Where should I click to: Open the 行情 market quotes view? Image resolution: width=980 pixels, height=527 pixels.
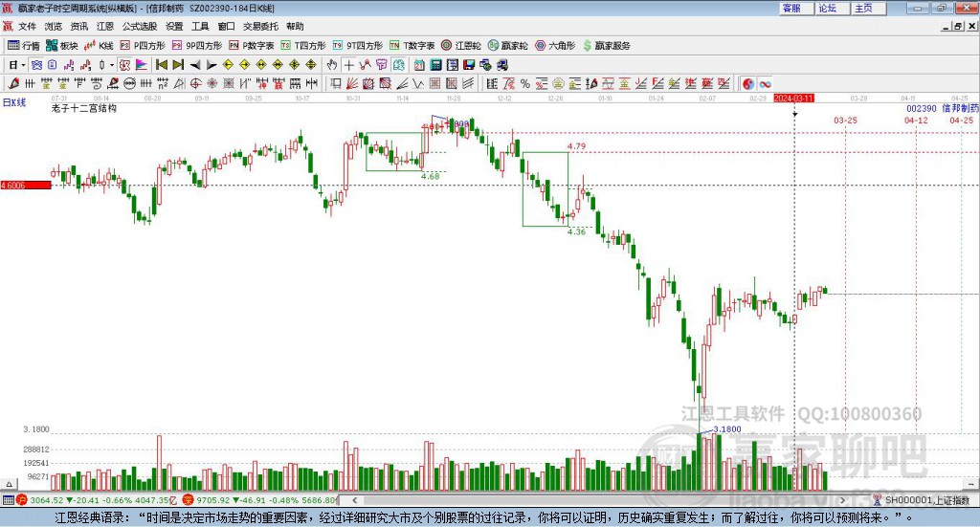[x=23, y=46]
